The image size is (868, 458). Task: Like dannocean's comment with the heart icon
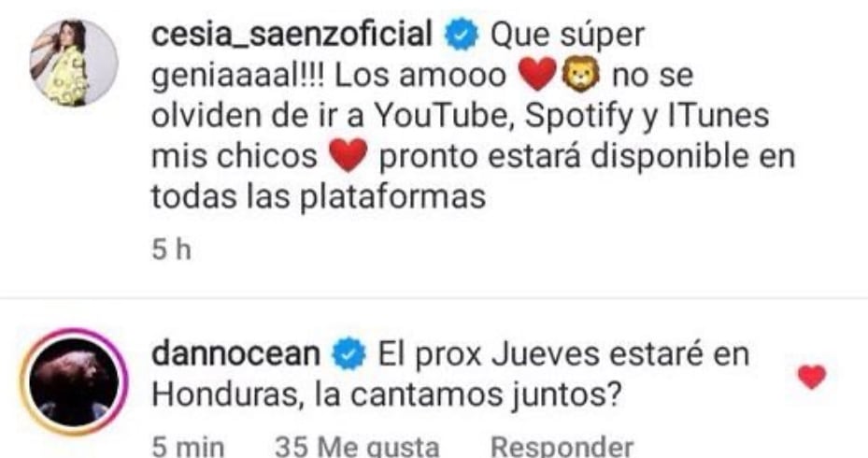[812, 377]
